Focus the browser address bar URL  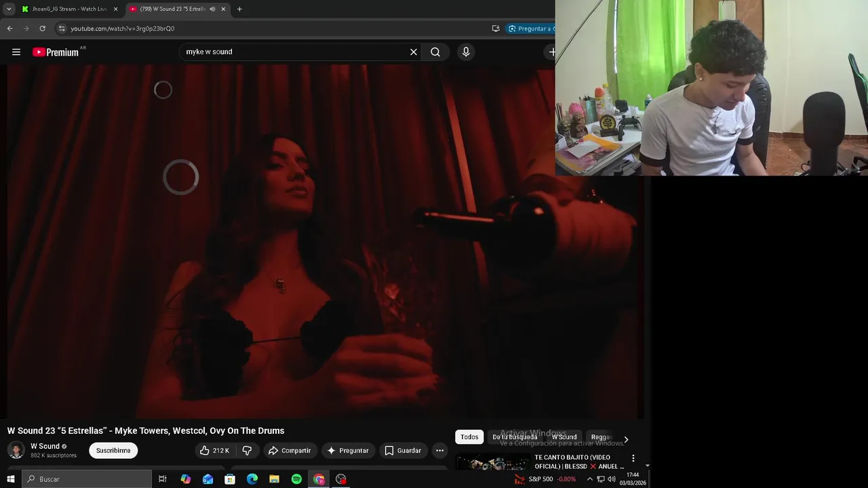coord(123,28)
